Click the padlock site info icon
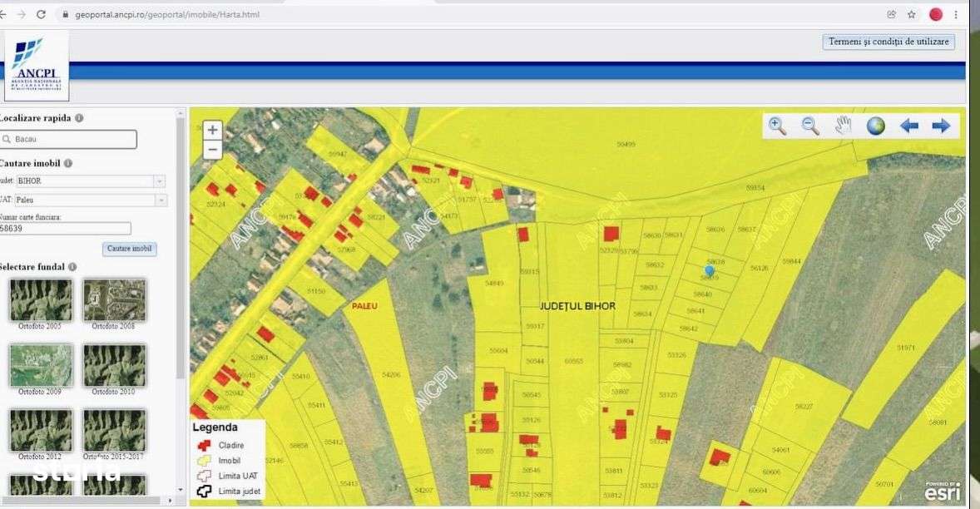Viewport: 980px width, 509px height. click(64, 14)
